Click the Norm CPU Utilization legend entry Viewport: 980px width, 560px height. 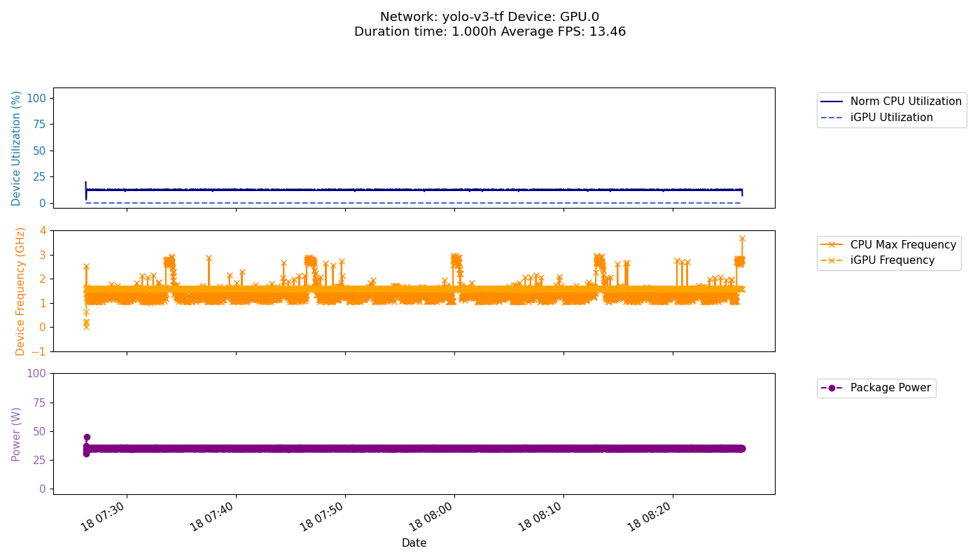coord(905,101)
